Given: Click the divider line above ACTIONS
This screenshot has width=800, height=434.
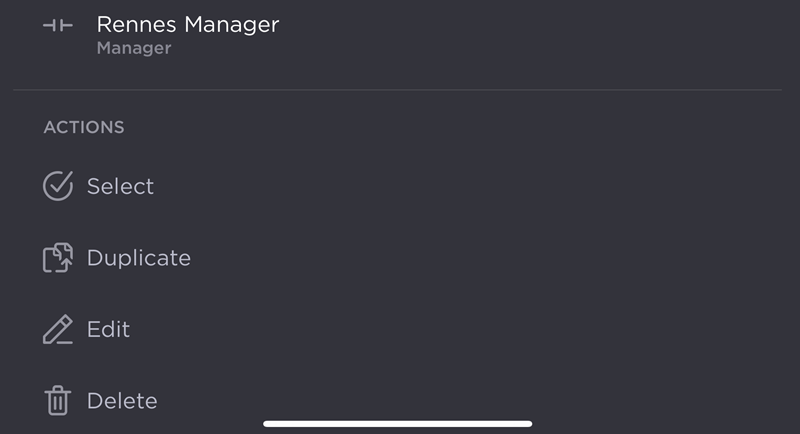Looking at the screenshot, I should [x=400, y=90].
